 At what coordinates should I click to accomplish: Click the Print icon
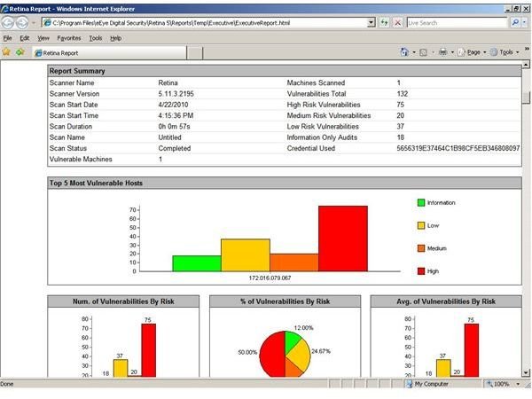[443, 52]
